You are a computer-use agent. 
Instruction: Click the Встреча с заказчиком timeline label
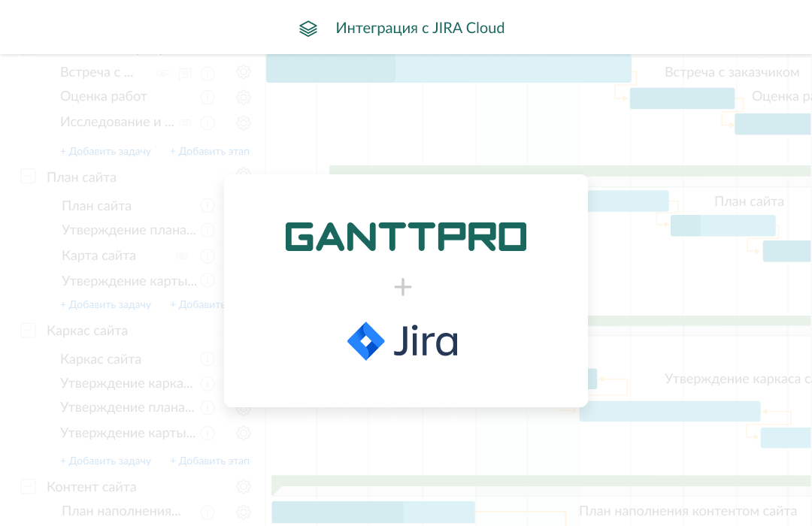[x=732, y=72]
